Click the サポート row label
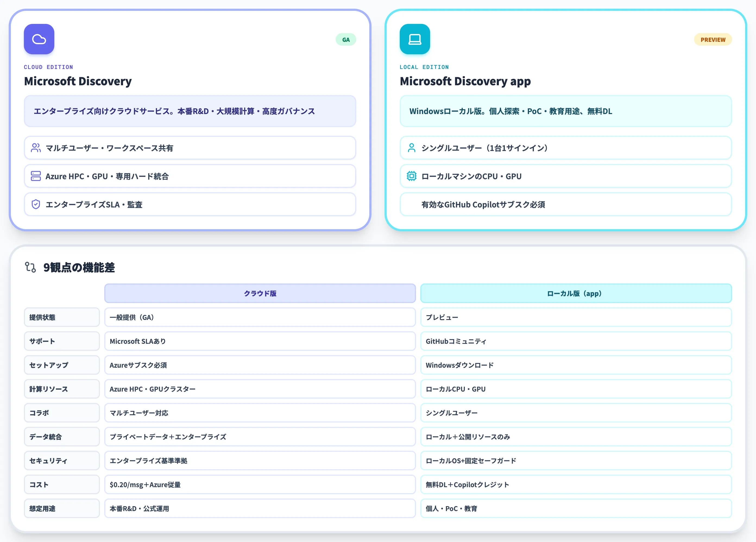Image resolution: width=756 pixels, height=542 pixels. click(x=62, y=341)
